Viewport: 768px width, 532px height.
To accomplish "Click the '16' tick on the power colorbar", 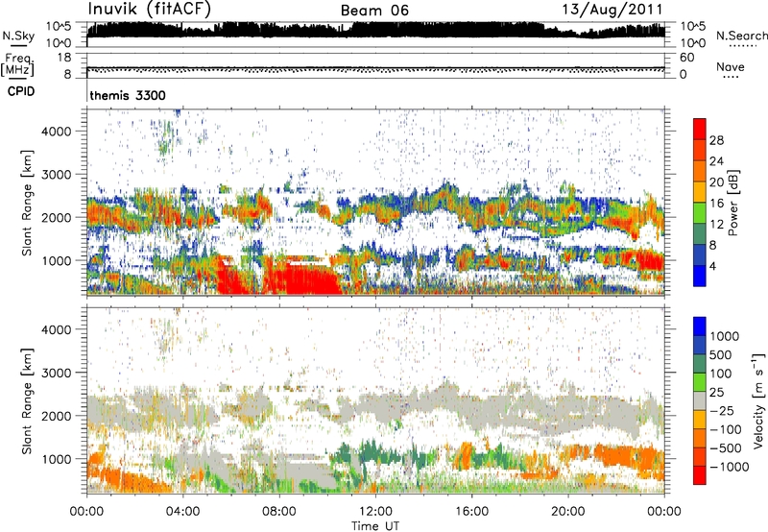I will point(716,204).
